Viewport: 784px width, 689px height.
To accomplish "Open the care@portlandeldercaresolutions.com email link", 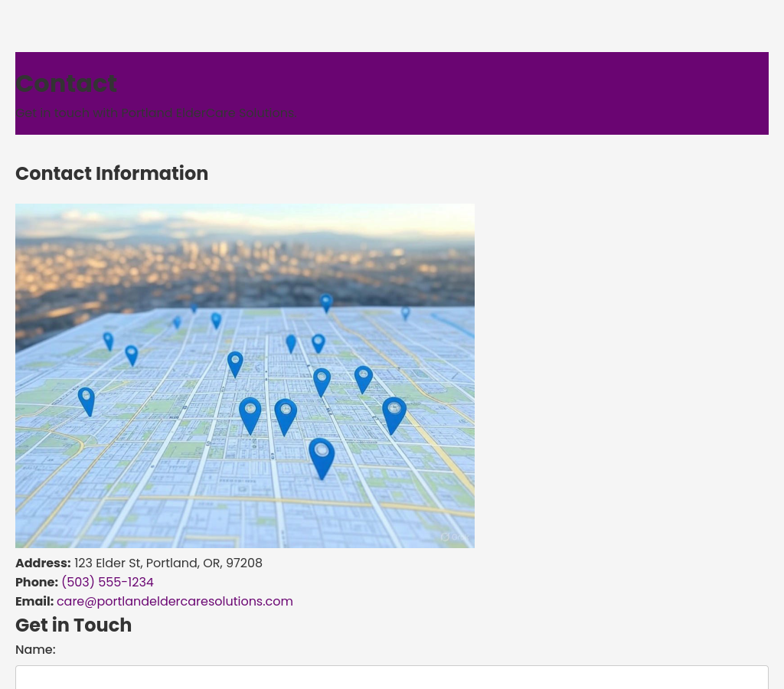I will pos(175,602).
